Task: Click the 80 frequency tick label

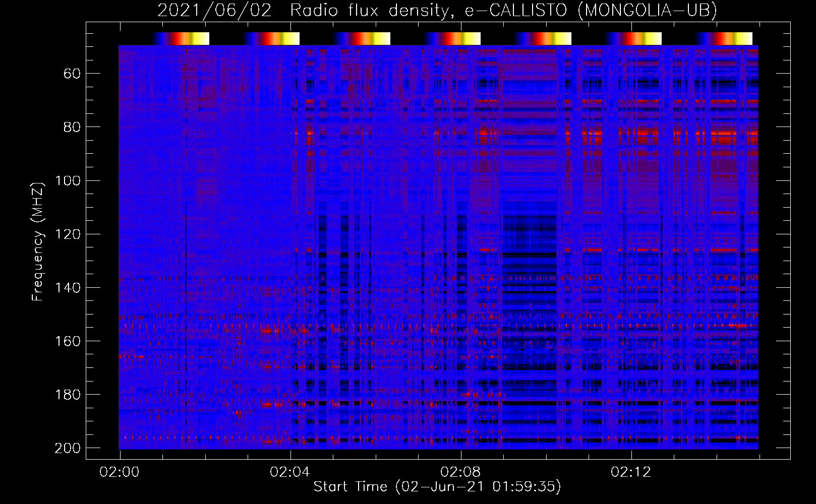Action: tap(72, 128)
